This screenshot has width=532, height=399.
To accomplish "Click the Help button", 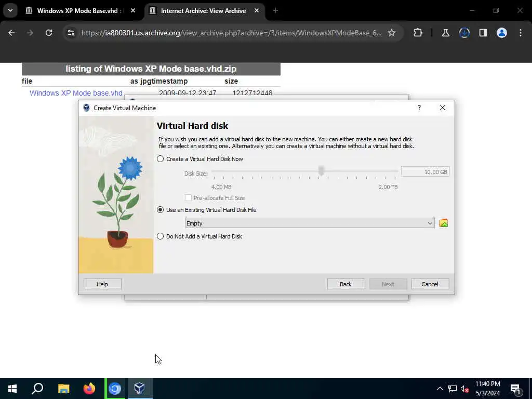I will coord(102,284).
